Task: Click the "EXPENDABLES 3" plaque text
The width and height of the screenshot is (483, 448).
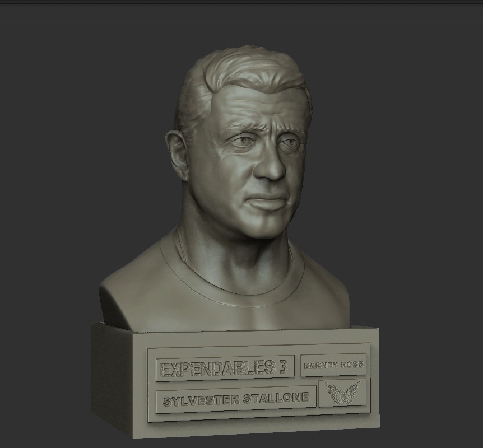Action: 225,368
